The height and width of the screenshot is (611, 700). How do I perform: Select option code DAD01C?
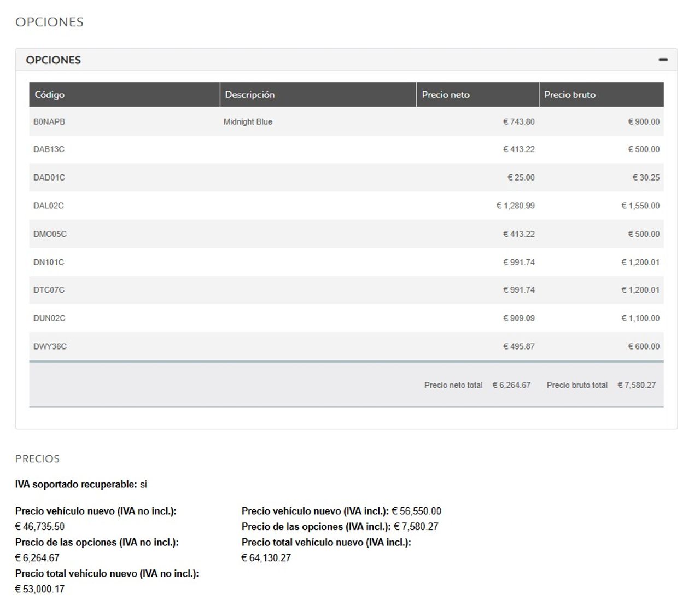(49, 178)
